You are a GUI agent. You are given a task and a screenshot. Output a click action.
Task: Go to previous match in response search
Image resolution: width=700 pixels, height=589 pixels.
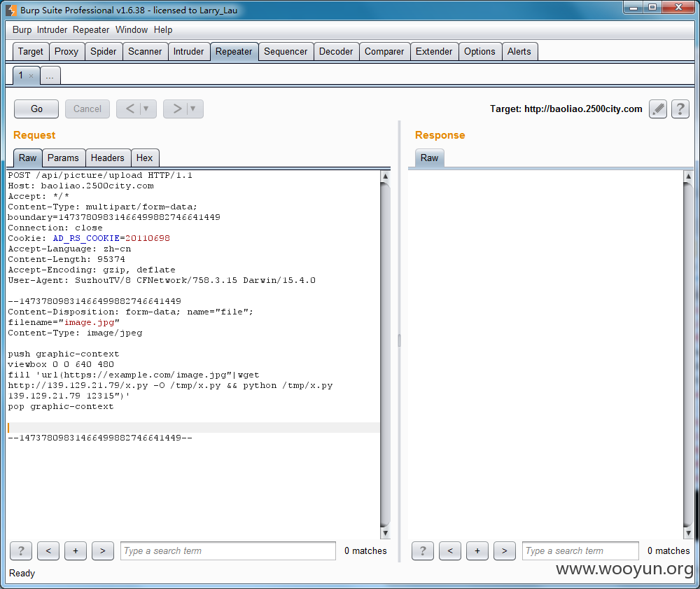[x=450, y=550]
